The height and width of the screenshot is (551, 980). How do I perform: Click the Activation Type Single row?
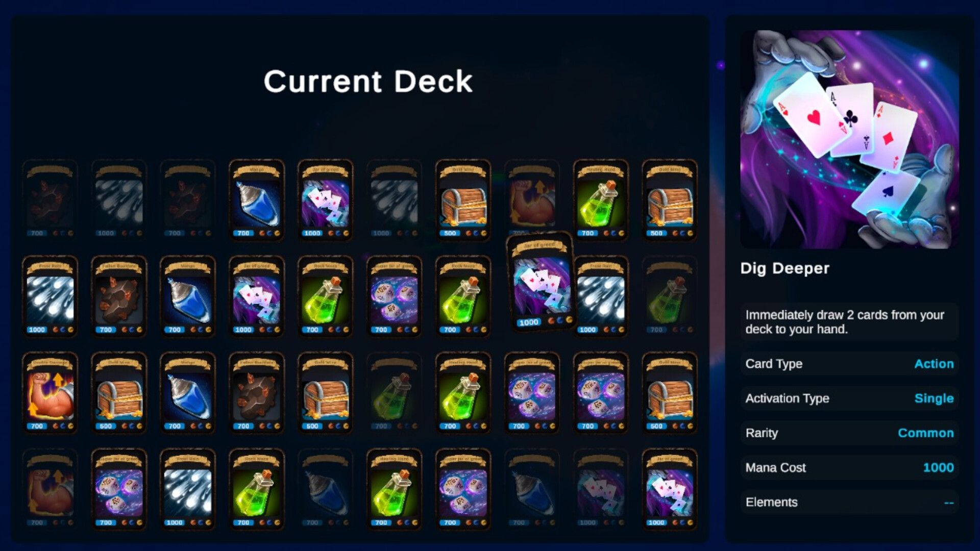849,398
